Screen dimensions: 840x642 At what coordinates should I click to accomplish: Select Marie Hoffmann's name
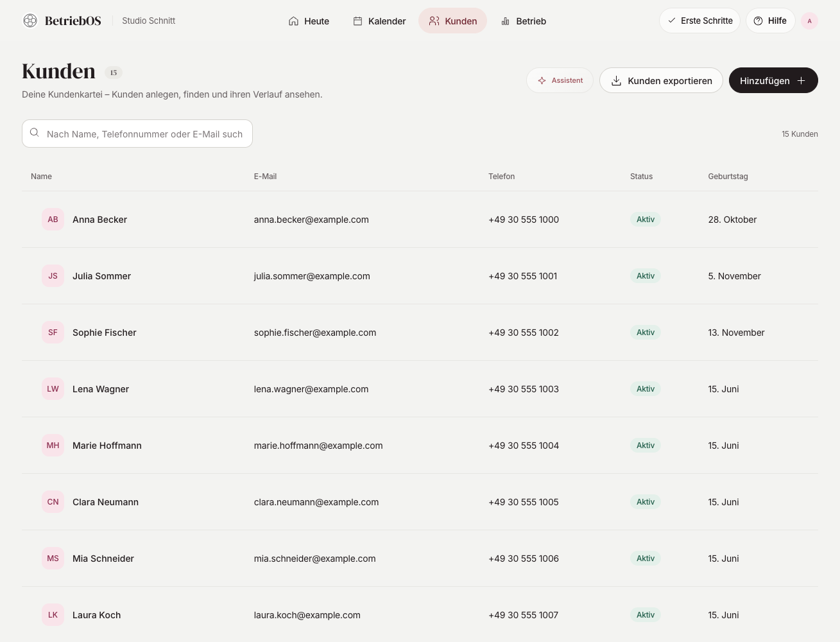107,446
